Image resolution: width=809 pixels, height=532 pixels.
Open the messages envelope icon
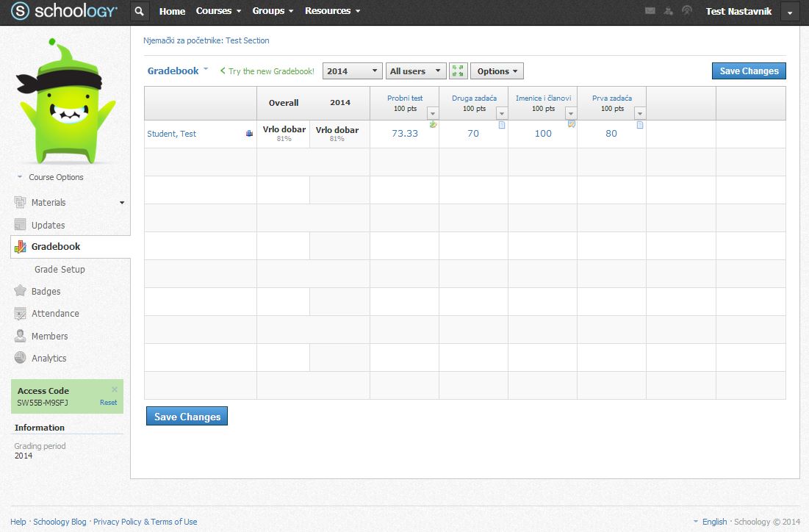click(x=650, y=11)
